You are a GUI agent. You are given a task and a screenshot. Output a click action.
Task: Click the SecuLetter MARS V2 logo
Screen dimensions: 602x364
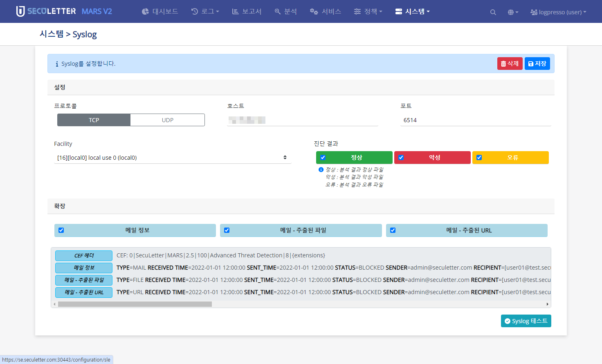pyautogui.click(x=64, y=11)
